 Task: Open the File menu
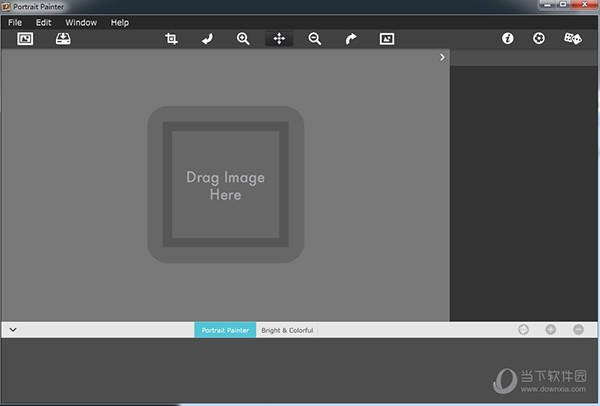click(x=15, y=23)
